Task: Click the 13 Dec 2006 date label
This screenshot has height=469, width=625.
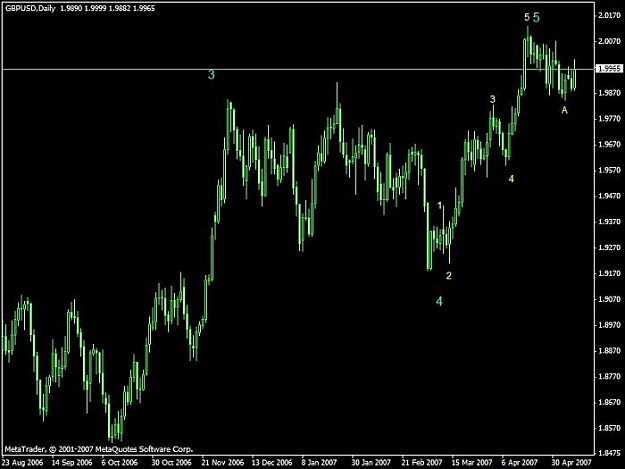Action: (x=272, y=463)
